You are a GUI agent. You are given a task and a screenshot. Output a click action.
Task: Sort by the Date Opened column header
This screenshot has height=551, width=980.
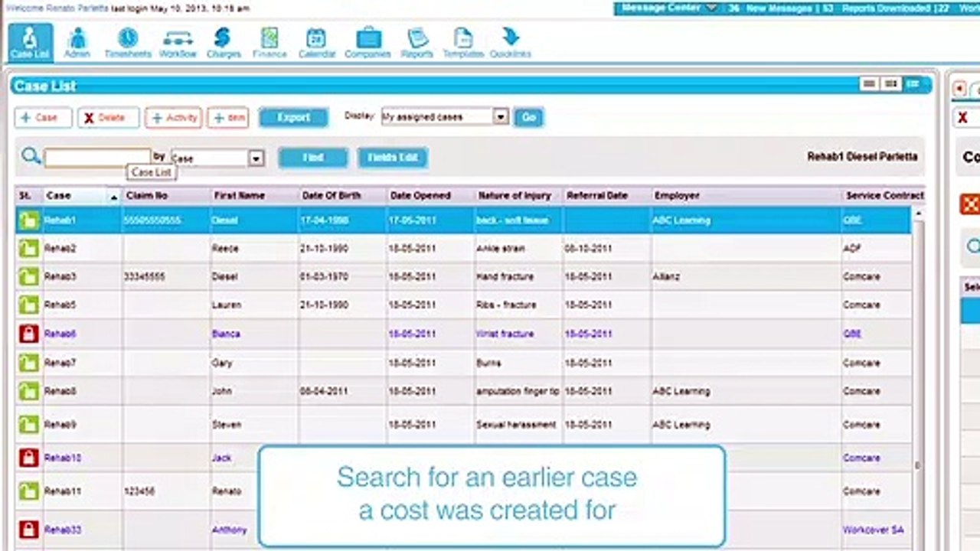[x=420, y=196]
